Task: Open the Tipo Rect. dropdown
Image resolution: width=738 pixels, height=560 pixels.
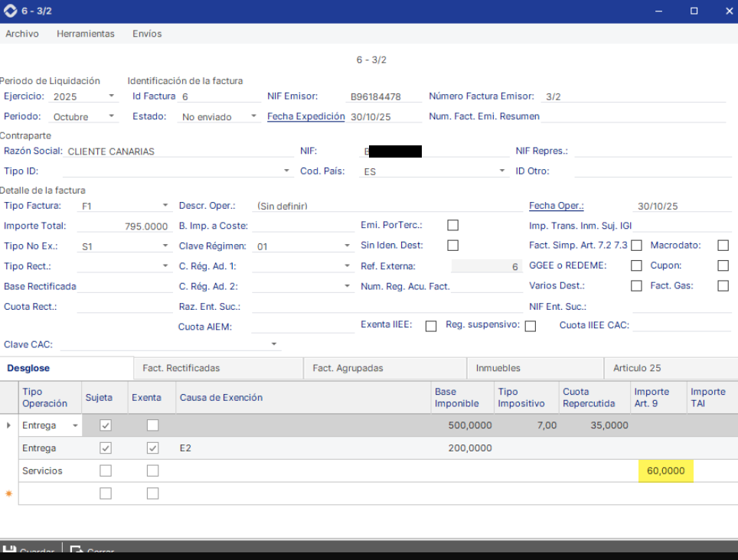Action: click(x=165, y=266)
